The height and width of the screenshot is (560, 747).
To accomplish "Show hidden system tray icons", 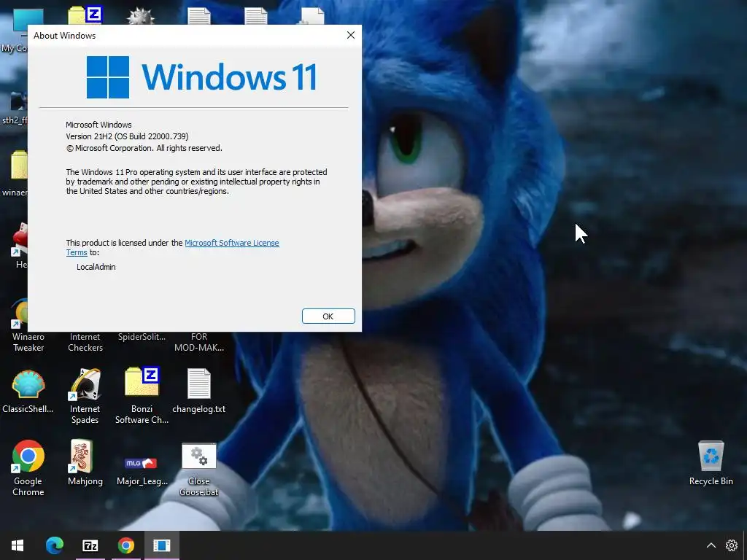I will (711, 545).
